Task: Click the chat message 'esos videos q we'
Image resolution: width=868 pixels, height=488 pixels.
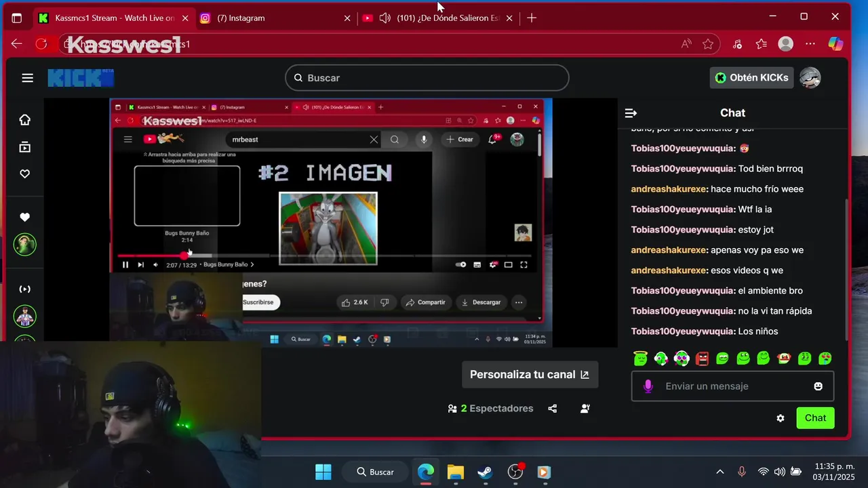Action: (x=747, y=270)
